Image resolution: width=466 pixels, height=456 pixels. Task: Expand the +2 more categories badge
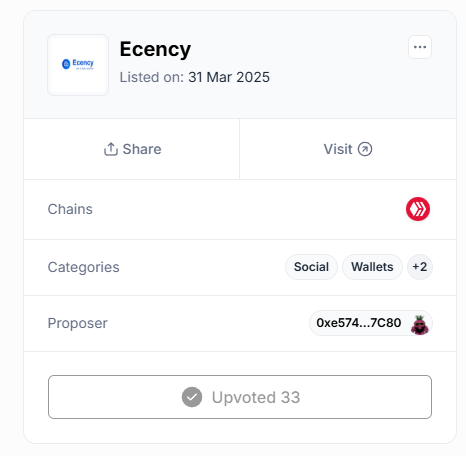tap(420, 267)
